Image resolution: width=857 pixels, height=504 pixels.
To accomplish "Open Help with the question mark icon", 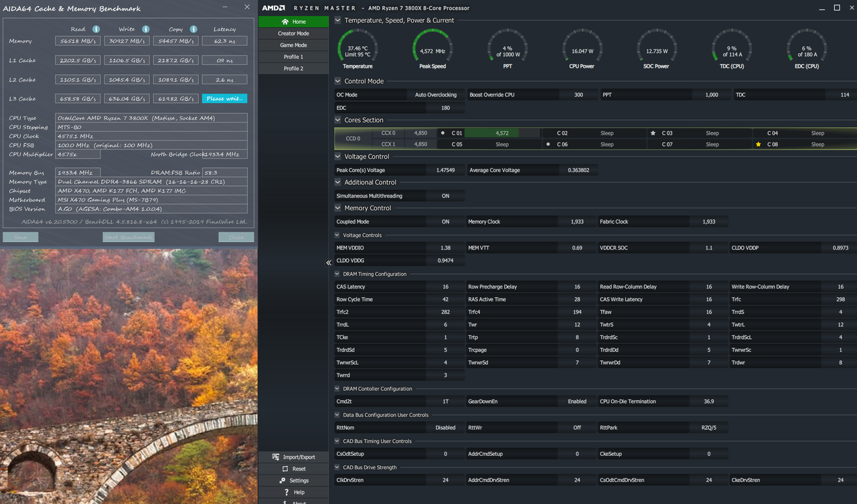I will (286, 492).
